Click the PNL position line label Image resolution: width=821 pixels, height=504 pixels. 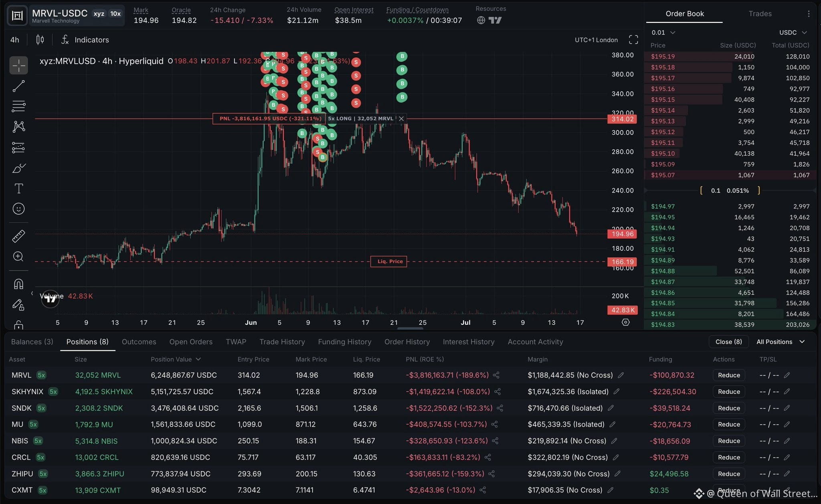coord(270,119)
